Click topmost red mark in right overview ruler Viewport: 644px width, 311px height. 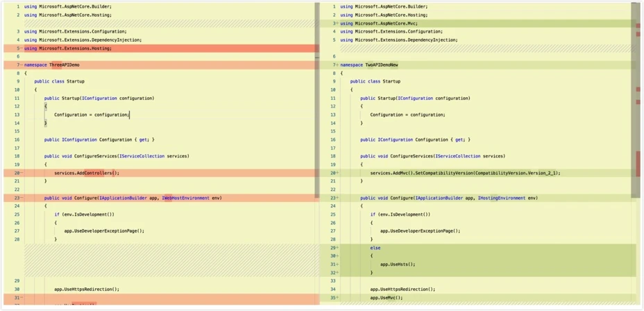pyautogui.click(x=638, y=26)
